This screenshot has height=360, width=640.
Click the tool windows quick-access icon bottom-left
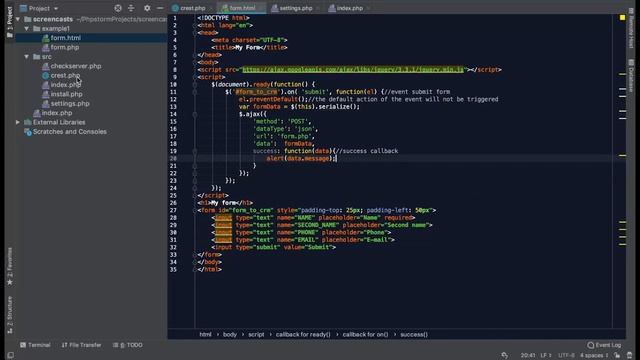pyautogui.click(x=10, y=356)
